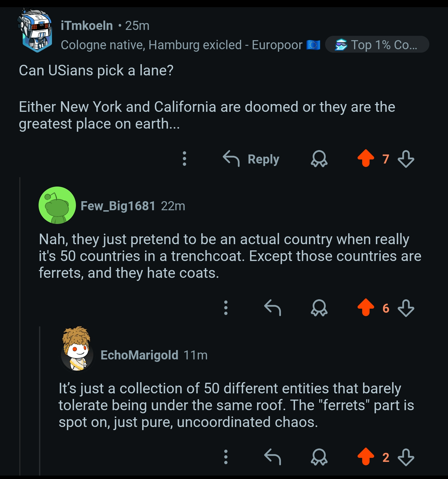Reply to Few_Big1681 using the arrow icon

(273, 308)
